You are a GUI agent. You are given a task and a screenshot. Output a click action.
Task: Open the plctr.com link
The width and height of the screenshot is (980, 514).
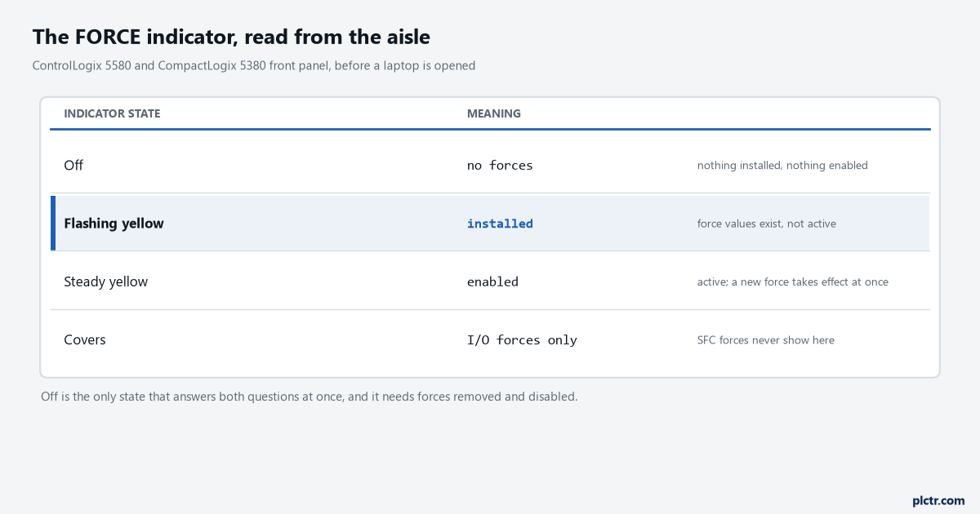click(938, 501)
